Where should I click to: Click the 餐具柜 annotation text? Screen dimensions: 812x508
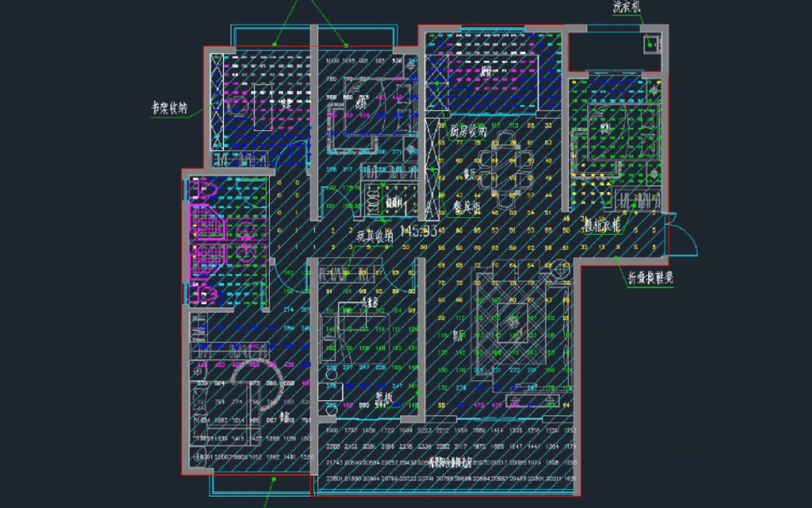(x=467, y=206)
